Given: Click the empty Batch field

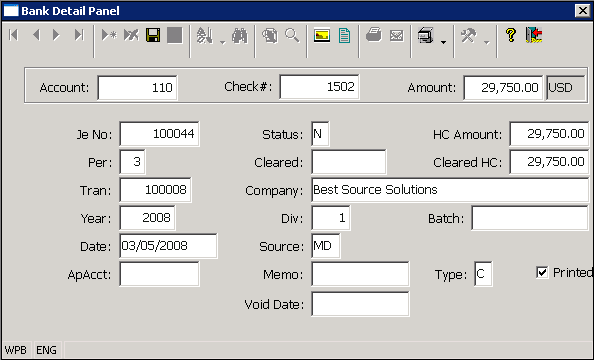Looking at the screenshot, I should tap(530, 218).
